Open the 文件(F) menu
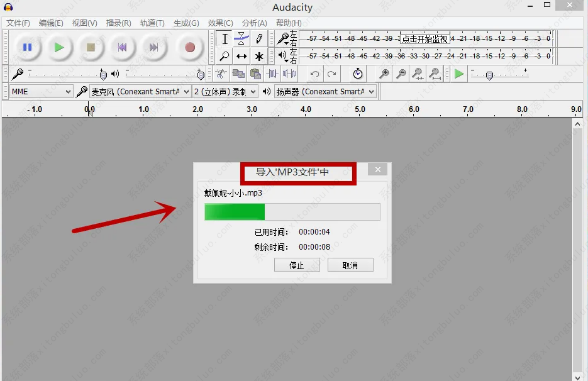 coord(18,23)
